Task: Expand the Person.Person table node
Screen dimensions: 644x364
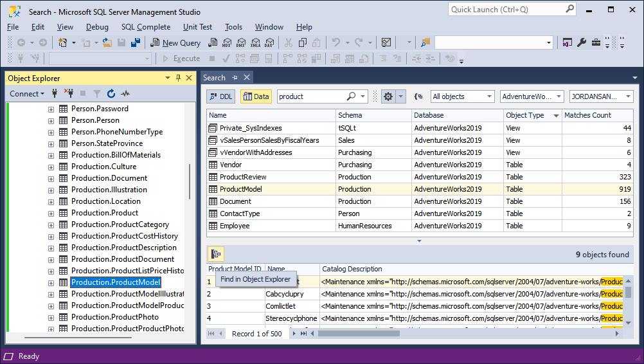Action: (x=51, y=121)
